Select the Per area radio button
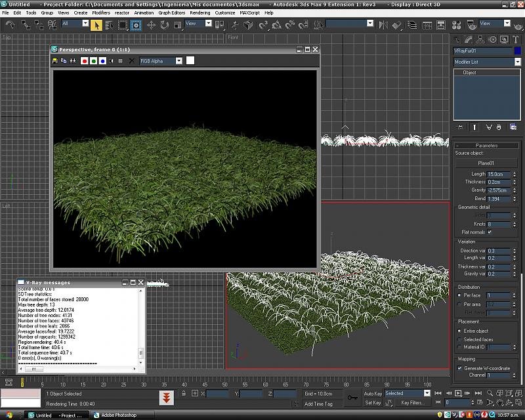Viewport: 525px width, 420px height. [459, 304]
